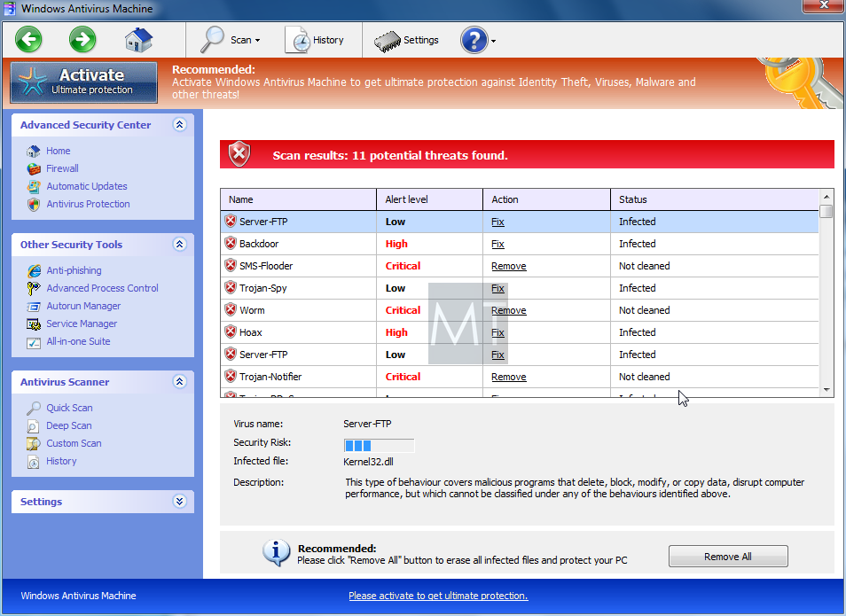Click the Autorun Manager icon
The image size is (846, 616).
(x=34, y=307)
